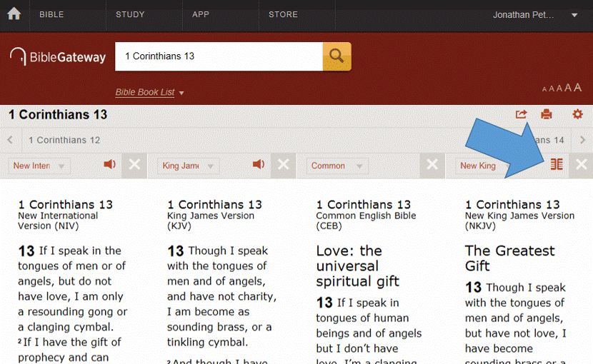Click the New International Version (NIV) subtitle
The width and height of the screenshot is (593, 364).
click(58, 221)
